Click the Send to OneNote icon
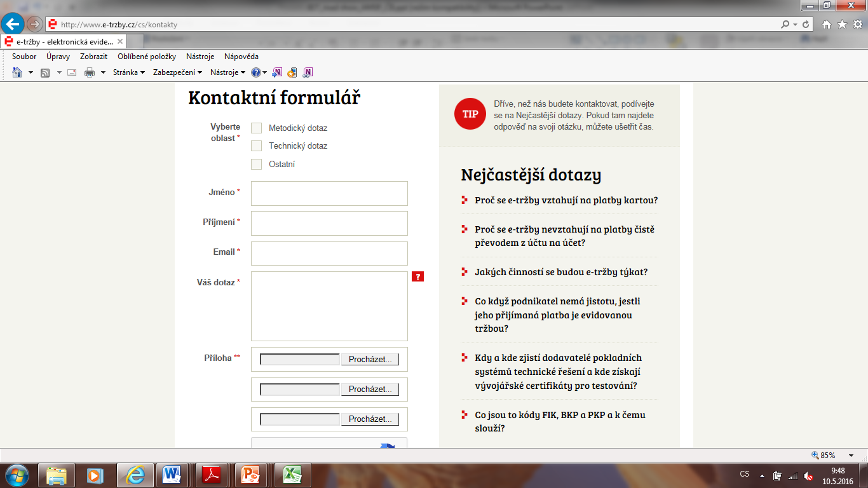868x488 pixels. click(277, 72)
